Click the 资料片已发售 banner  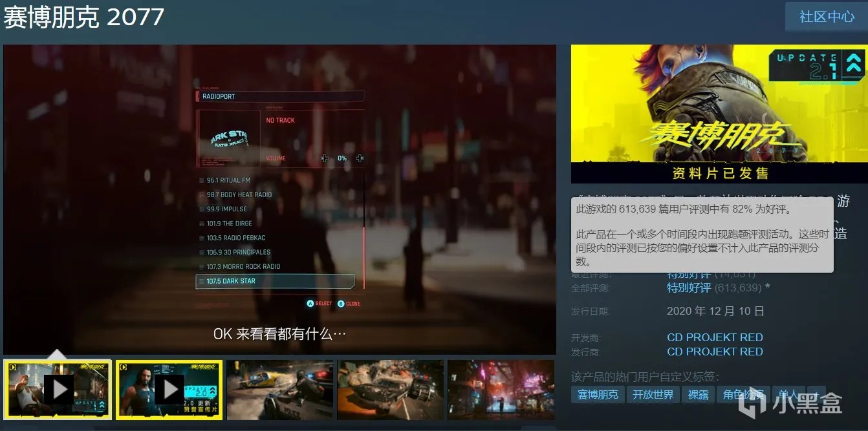tap(719, 173)
